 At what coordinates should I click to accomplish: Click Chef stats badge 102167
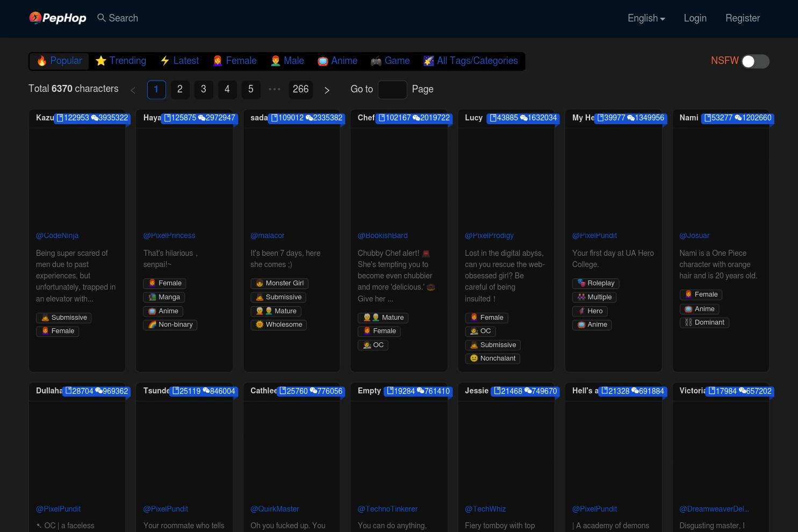click(414, 118)
